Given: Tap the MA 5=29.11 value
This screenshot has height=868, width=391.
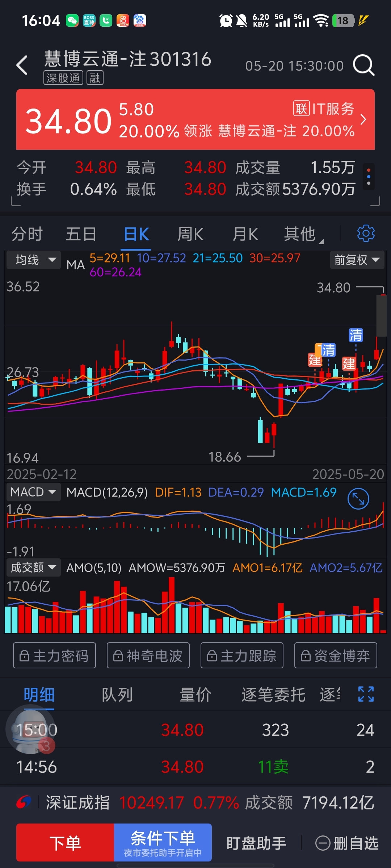Looking at the screenshot, I should click(110, 258).
